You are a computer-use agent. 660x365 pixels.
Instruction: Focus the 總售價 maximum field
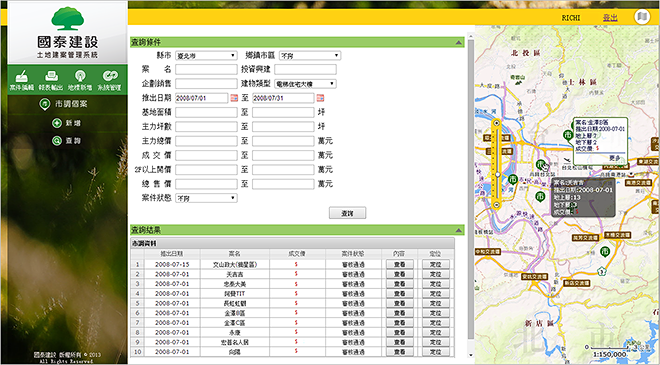coord(283,184)
